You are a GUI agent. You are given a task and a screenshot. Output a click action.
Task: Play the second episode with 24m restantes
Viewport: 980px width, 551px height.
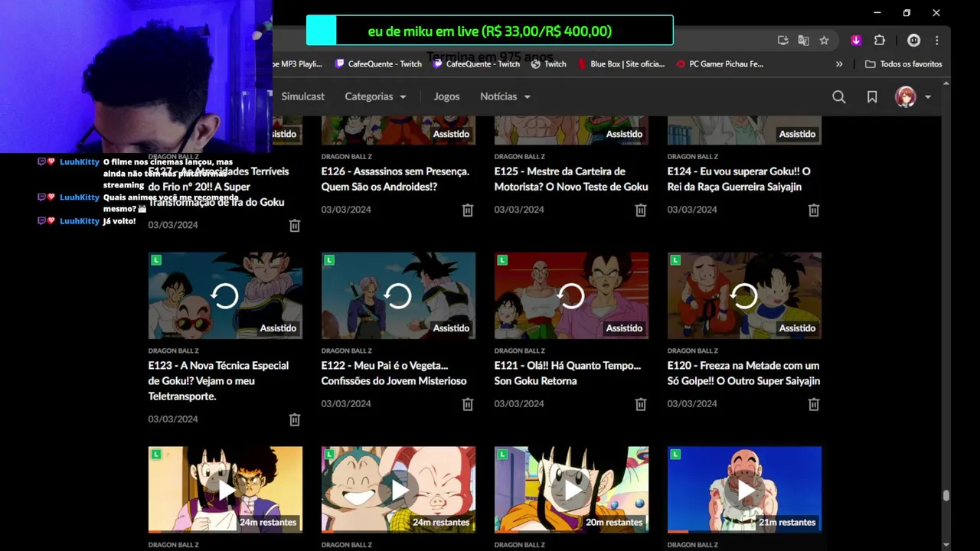tap(398, 490)
